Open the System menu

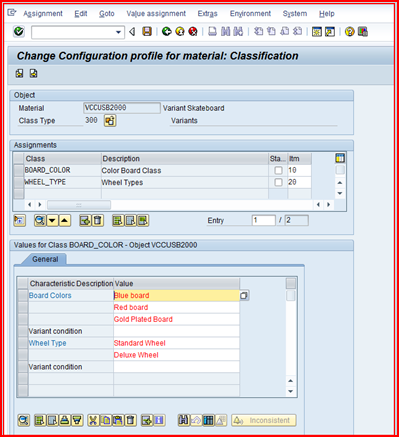(x=295, y=14)
